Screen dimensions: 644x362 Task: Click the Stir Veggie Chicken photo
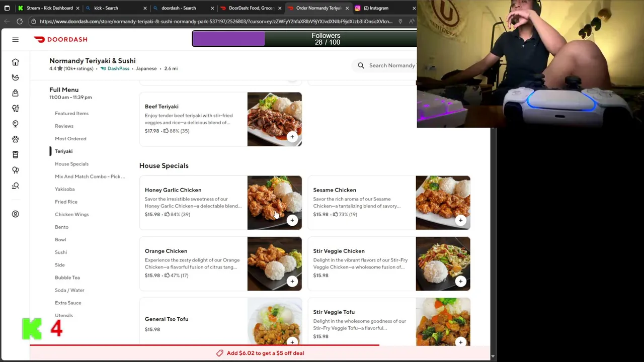click(443, 263)
